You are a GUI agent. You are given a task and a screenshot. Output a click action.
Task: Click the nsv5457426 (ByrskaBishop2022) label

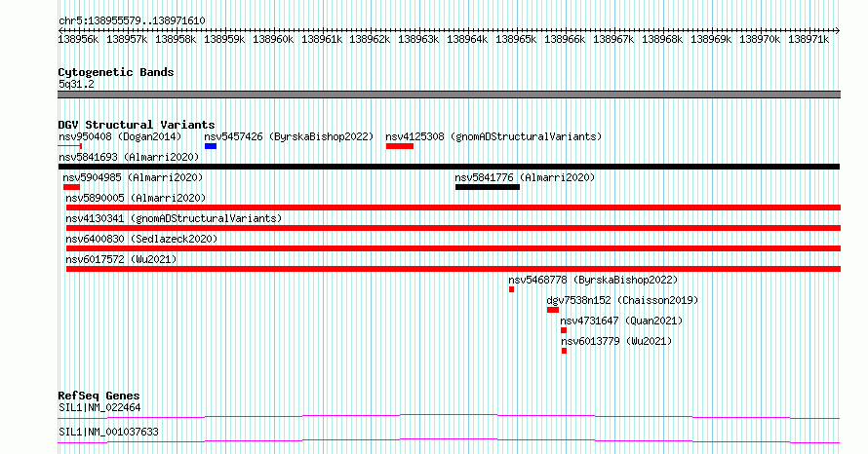pos(289,136)
